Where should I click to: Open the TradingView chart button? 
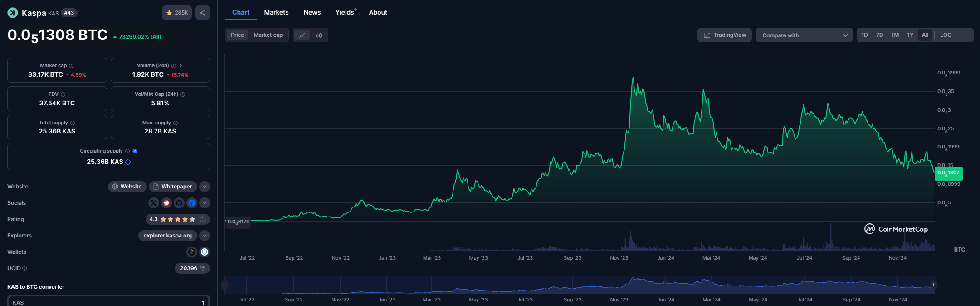725,35
